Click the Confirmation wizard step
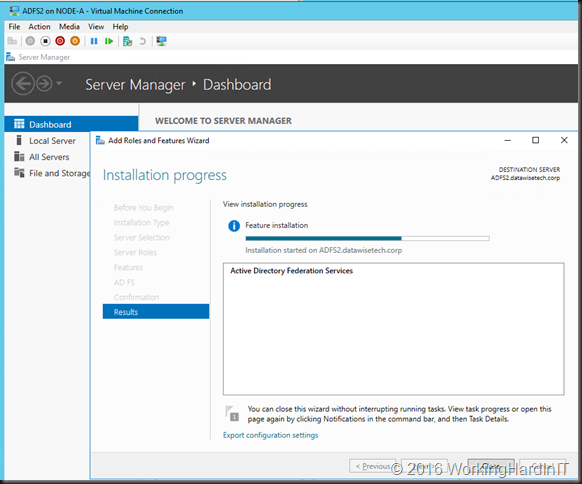Screen dimensions: 582x484 136,297
